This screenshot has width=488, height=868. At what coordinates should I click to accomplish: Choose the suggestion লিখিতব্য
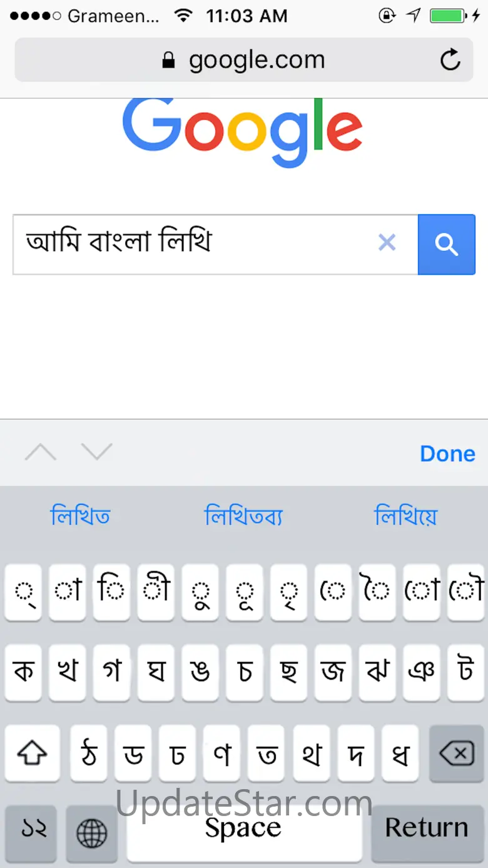point(243,517)
